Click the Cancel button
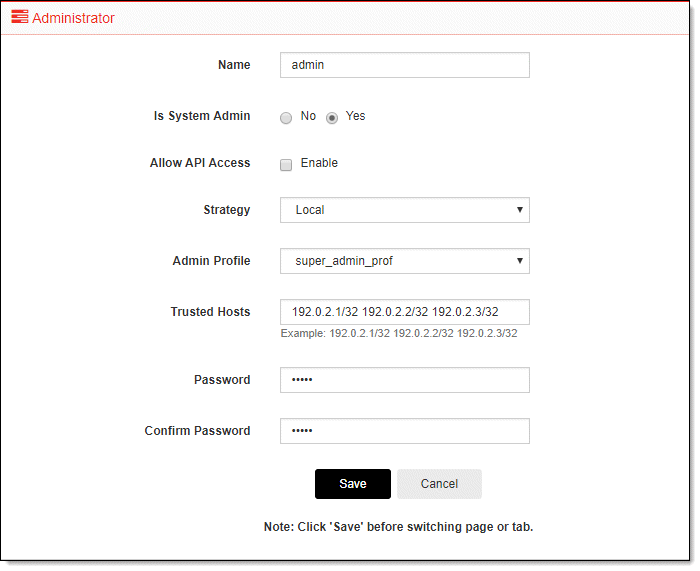The image size is (700, 571). pyautogui.click(x=439, y=483)
